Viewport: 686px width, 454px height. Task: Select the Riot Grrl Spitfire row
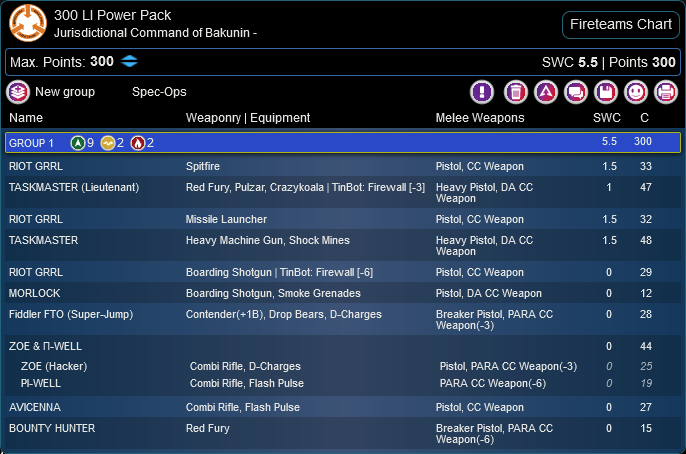point(343,166)
